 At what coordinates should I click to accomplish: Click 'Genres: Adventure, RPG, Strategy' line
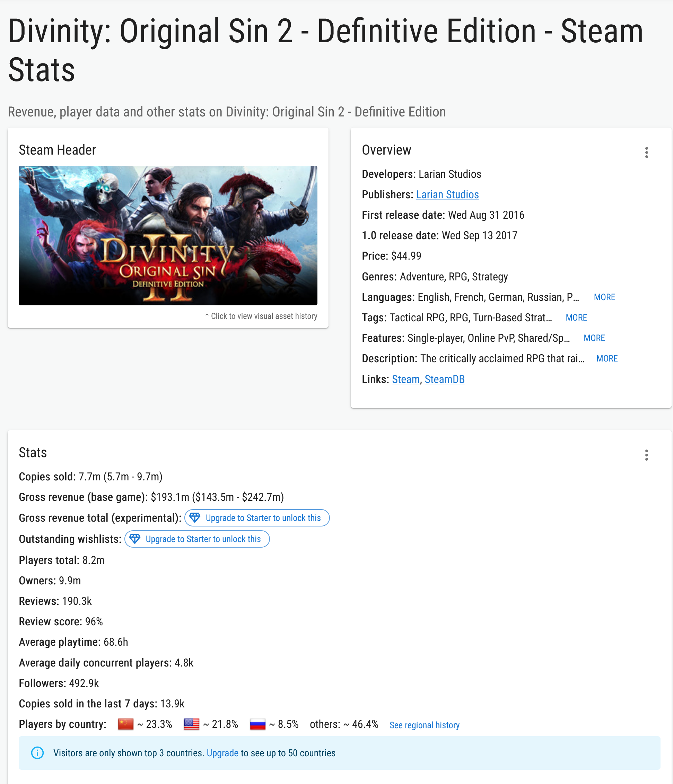click(435, 277)
